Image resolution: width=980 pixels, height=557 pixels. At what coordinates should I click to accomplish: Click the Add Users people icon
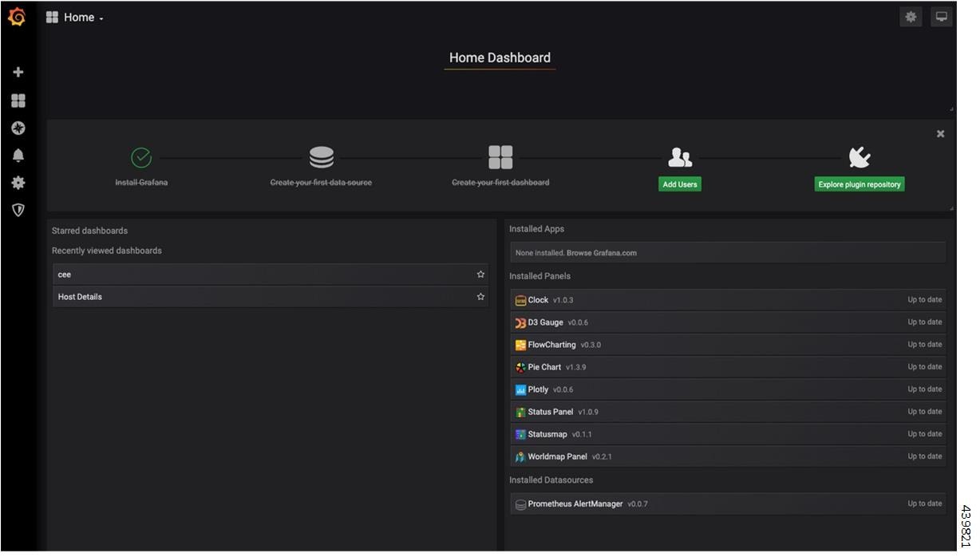tap(680, 157)
